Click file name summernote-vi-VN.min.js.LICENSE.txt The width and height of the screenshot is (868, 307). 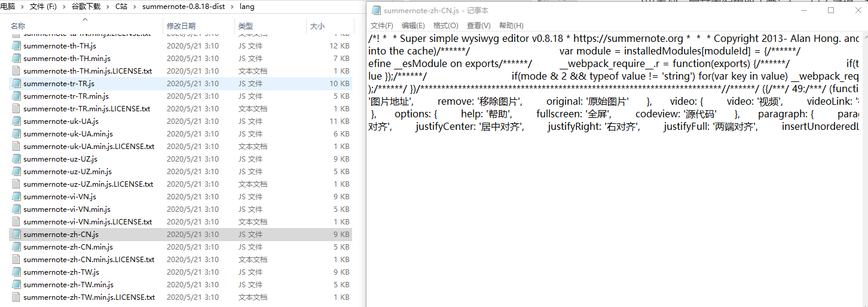point(88,222)
